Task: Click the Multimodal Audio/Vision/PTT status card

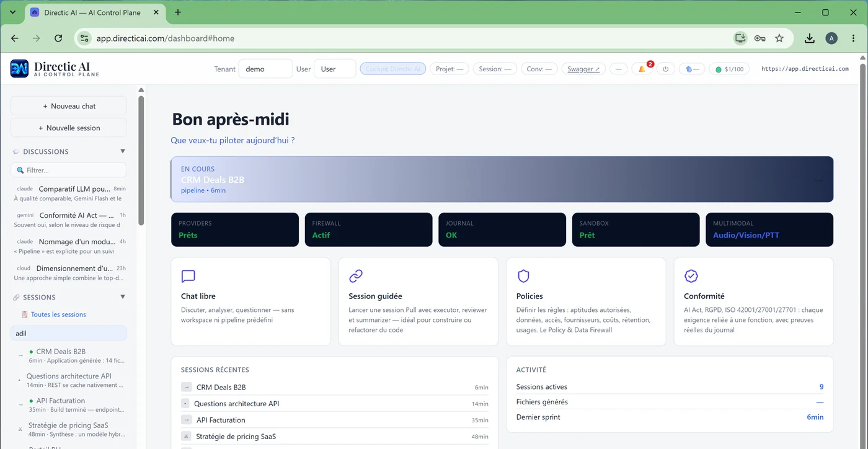Action: (x=769, y=229)
